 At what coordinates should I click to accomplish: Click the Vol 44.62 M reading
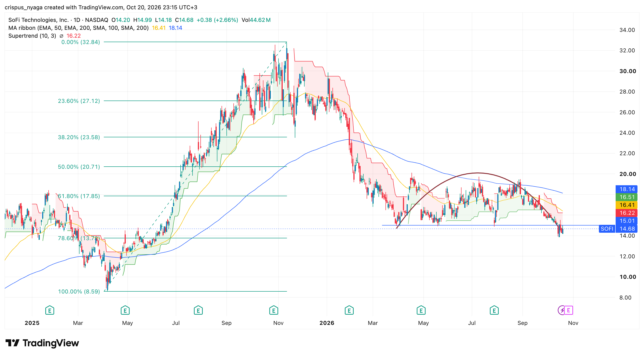256,20
